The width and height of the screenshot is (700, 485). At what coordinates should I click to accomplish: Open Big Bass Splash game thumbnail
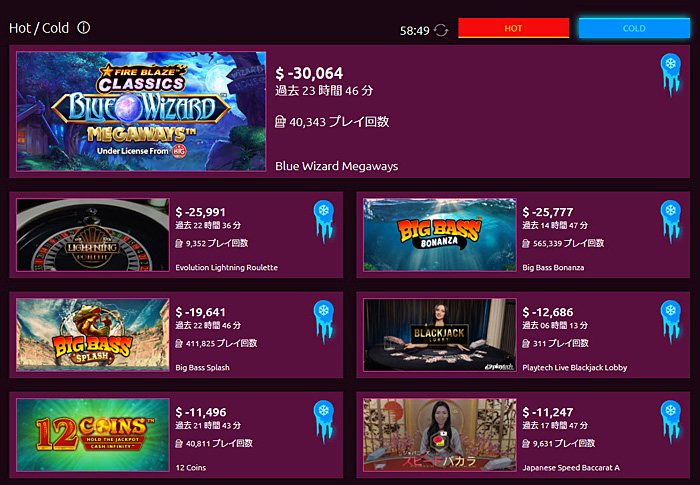[x=93, y=335]
